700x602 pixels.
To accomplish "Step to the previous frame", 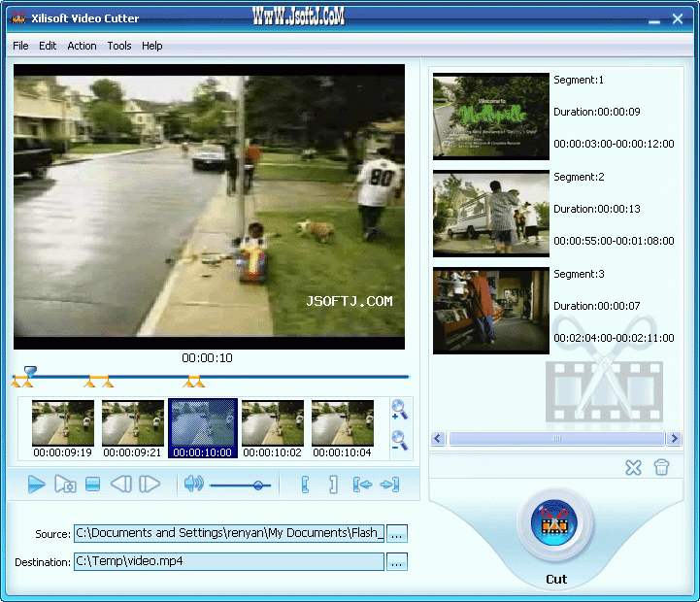I will point(121,485).
